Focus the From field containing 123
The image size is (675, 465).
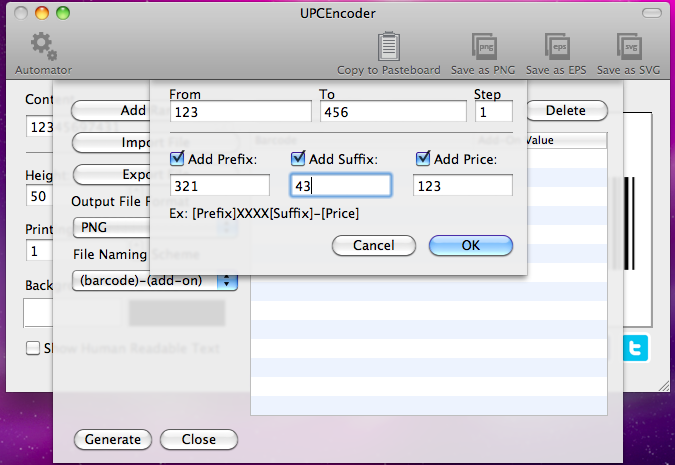tap(241, 112)
